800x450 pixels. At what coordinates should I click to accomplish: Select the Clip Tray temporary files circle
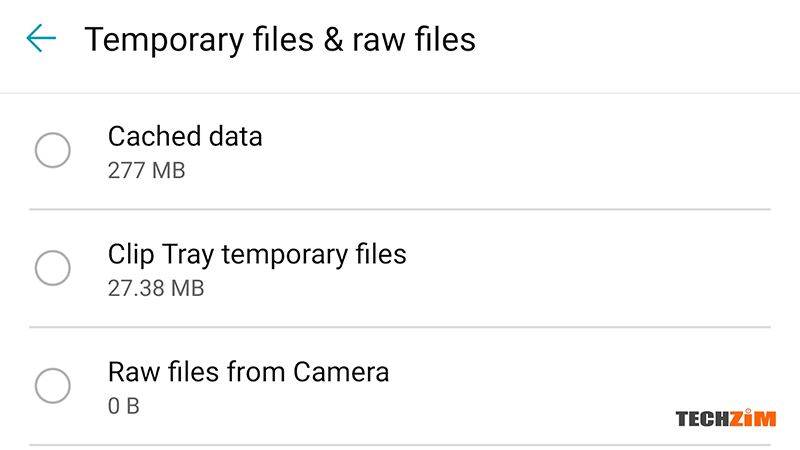point(53,268)
